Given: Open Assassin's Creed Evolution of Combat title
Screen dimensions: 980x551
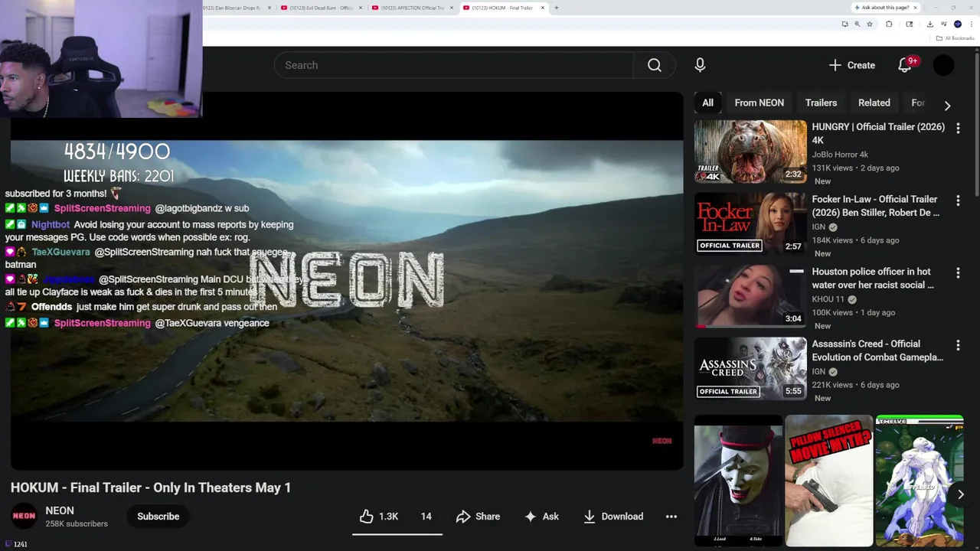Looking at the screenshot, I should [877, 350].
